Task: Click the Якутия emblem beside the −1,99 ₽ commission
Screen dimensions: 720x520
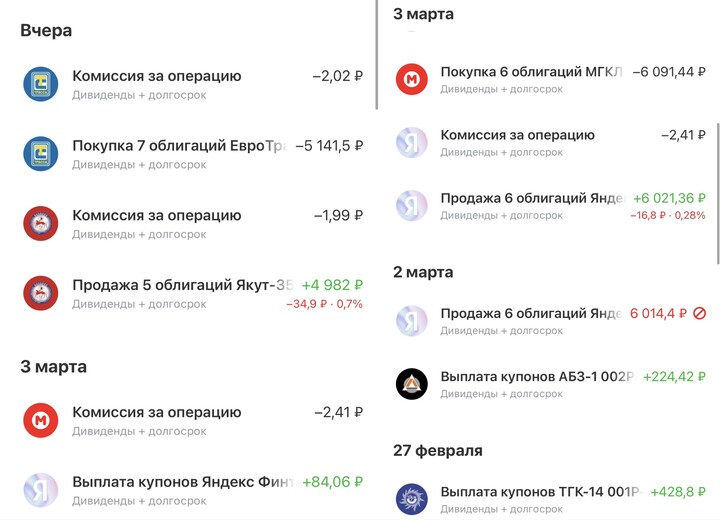Action: pos(41,223)
